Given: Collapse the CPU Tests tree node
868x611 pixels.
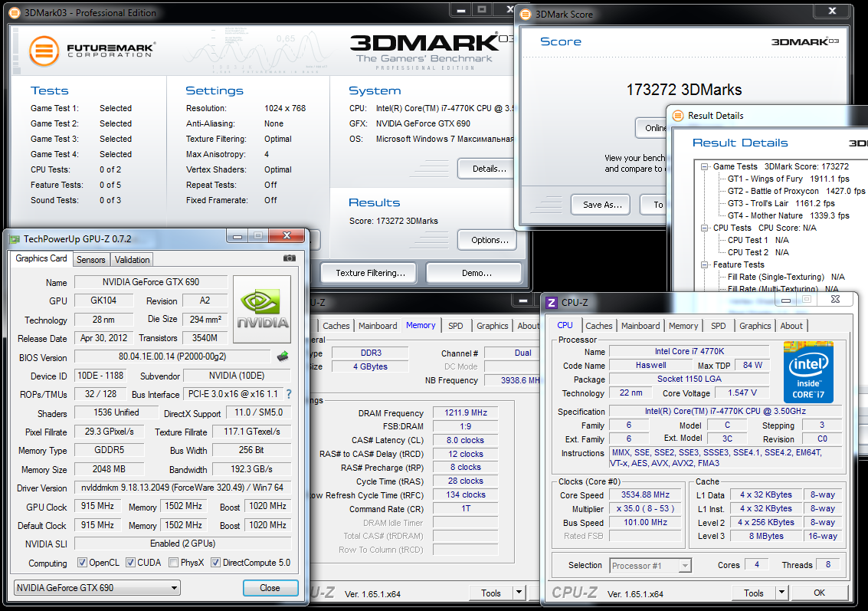Looking at the screenshot, I should coord(704,228).
